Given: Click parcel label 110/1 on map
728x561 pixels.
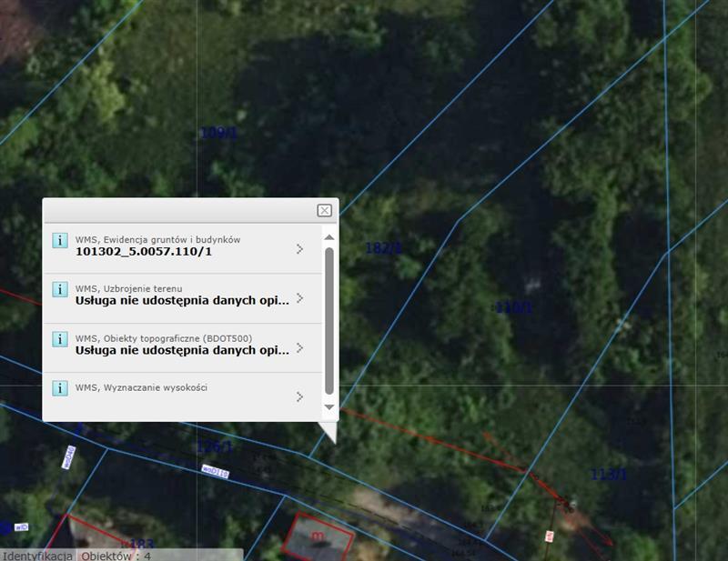Looking at the screenshot, I should pyautogui.click(x=513, y=307).
